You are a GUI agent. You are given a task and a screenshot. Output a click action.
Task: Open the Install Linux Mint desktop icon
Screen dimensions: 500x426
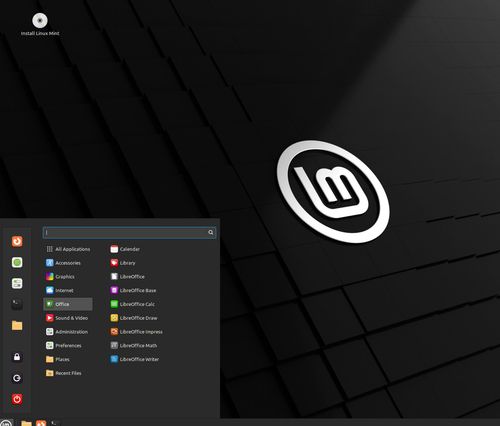click(x=40, y=24)
